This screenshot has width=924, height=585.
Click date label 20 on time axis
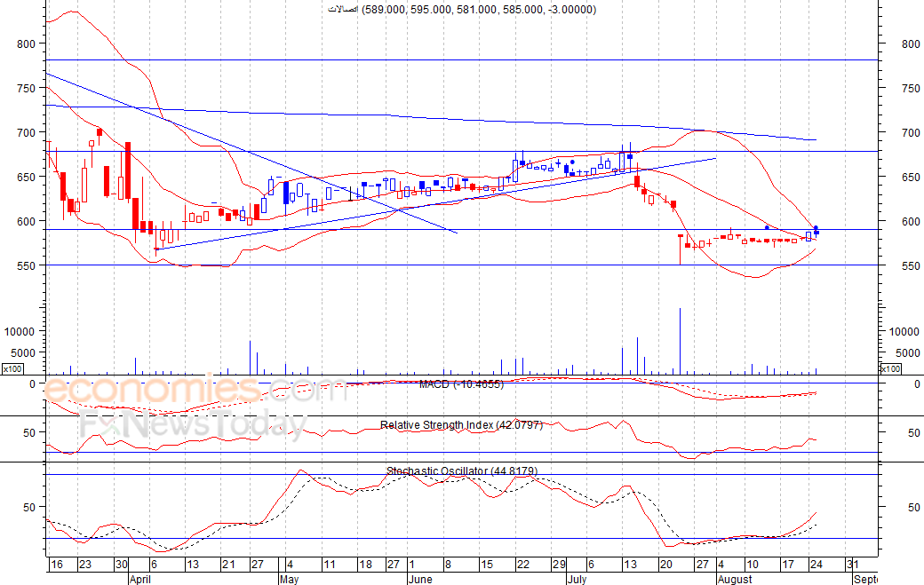click(x=665, y=565)
